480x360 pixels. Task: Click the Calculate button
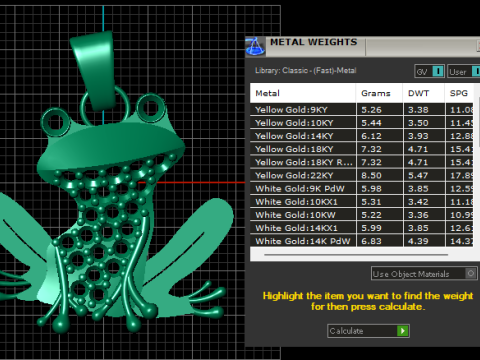(368, 331)
